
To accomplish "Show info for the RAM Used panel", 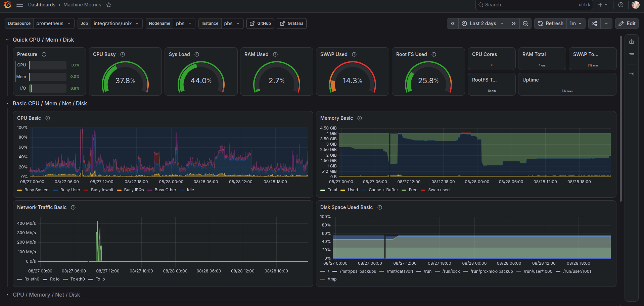I will (275, 54).
